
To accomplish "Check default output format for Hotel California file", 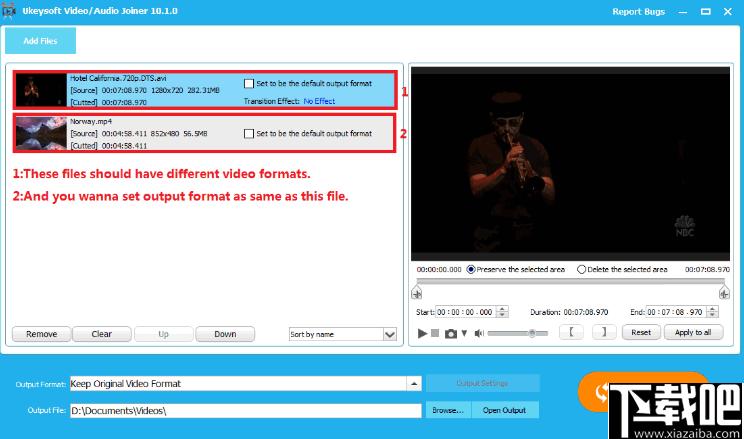I will tap(249, 84).
